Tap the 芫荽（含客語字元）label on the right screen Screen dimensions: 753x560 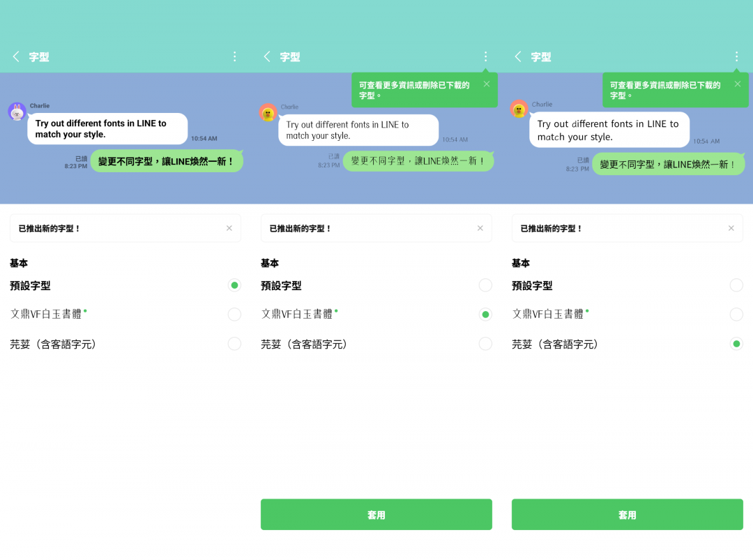[x=555, y=345]
